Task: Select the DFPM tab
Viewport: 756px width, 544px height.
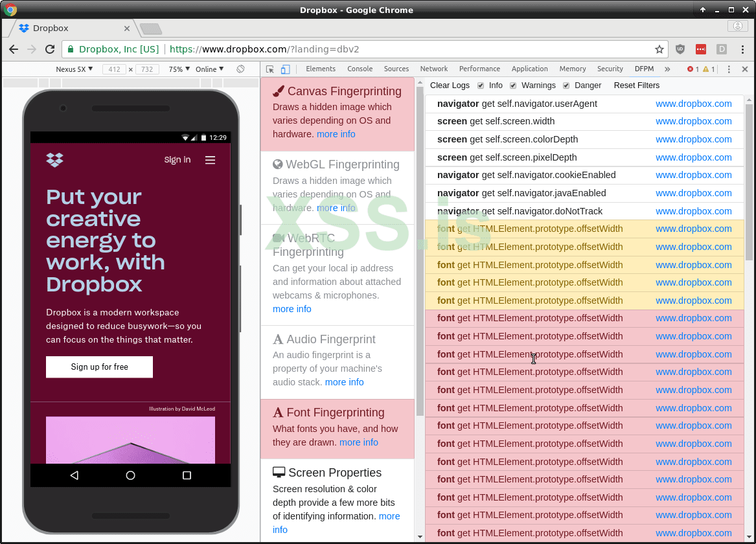Action: point(644,69)
